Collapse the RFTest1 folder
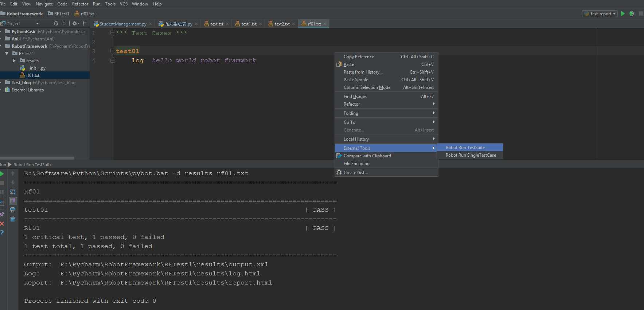 coord(7,54)
